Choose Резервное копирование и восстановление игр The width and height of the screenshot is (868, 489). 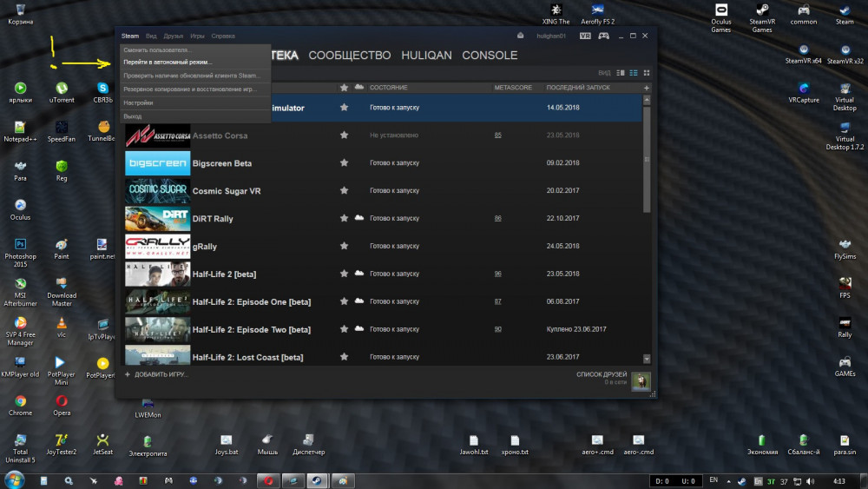(x=194, y=89)
